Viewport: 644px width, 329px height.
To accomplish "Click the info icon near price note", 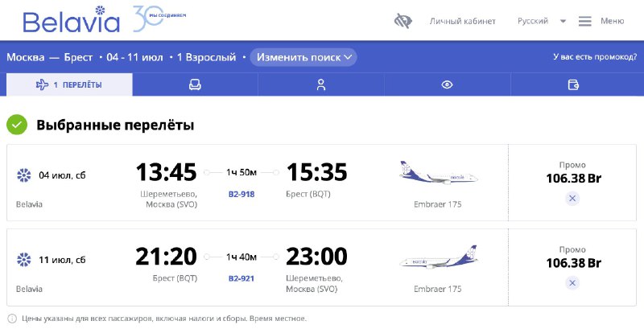I will coord(11,319).
